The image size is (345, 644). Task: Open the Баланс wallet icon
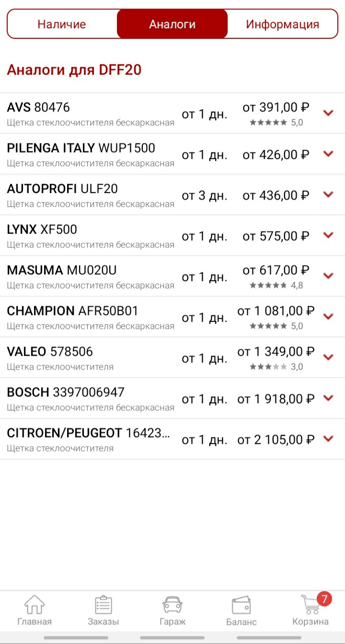[241, 605]
